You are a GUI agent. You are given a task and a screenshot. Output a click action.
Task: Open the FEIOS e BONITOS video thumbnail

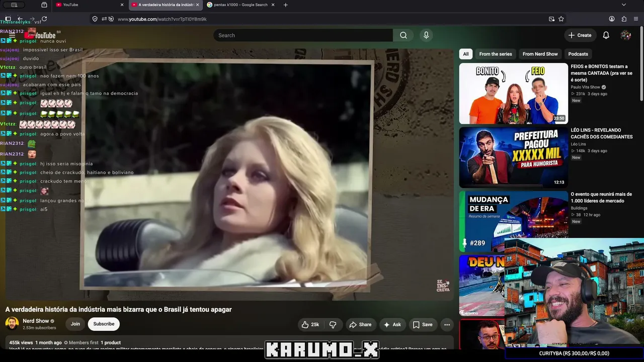pyautogui.click(x=513, y=94)
